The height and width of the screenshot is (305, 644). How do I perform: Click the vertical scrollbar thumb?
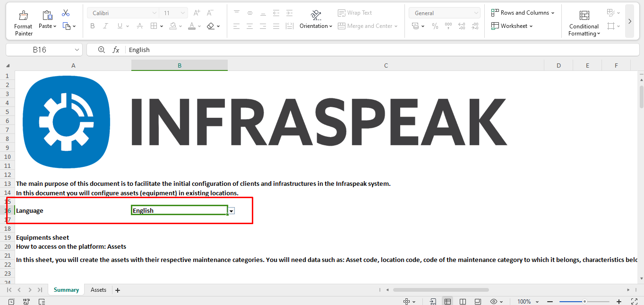tap(641, 97)
